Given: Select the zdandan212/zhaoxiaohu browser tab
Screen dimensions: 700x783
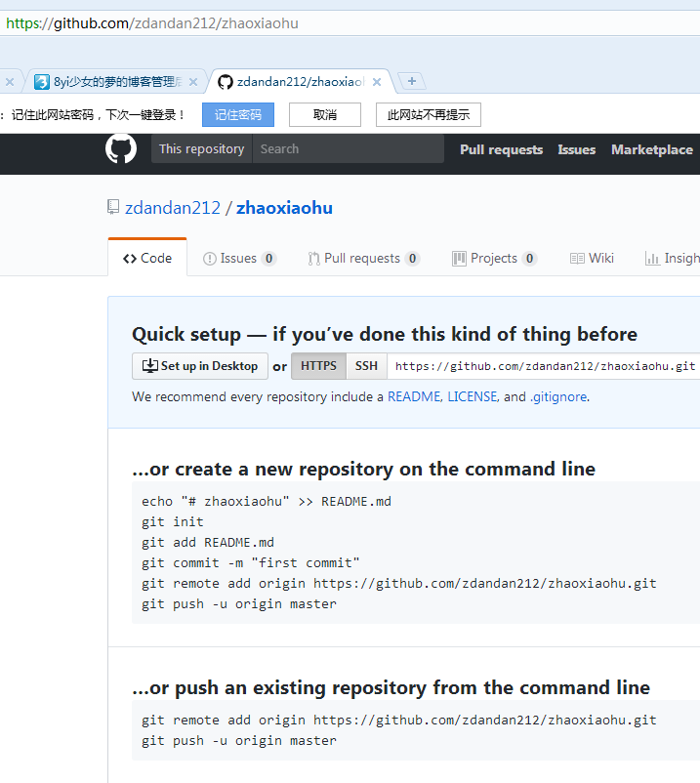Looking at the screenshot, I should [x=301, y=81].
